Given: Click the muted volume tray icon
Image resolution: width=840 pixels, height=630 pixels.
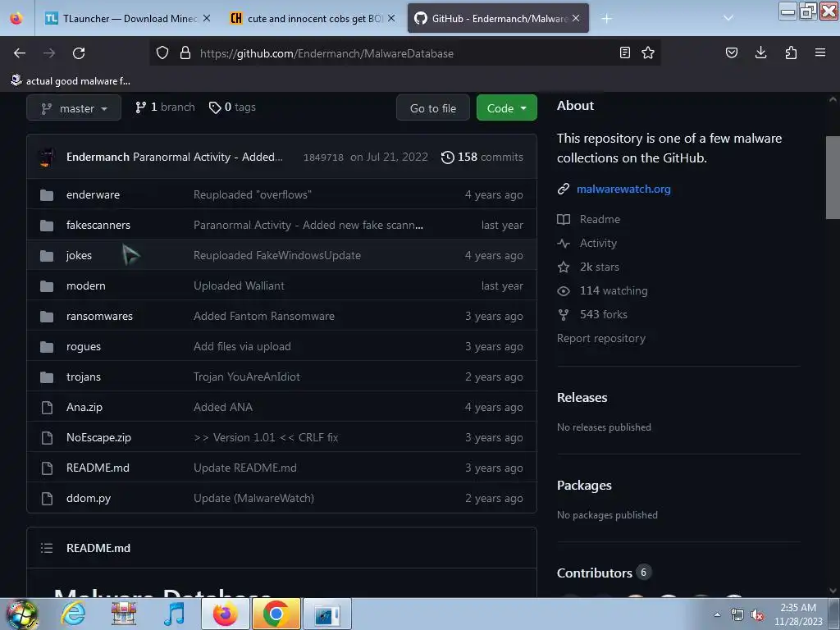Looking at the screenshot, I should pos(757,615).
